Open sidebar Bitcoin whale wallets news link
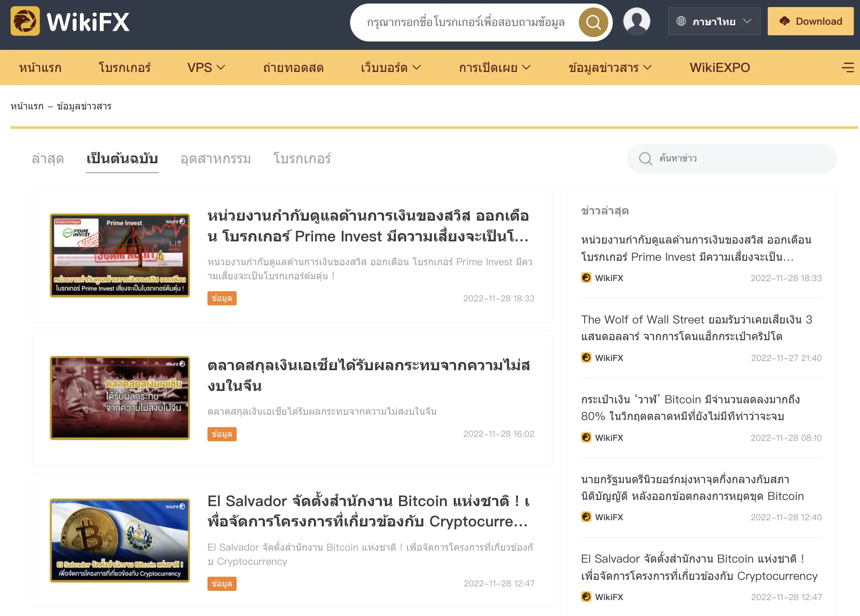 [690, 408]
